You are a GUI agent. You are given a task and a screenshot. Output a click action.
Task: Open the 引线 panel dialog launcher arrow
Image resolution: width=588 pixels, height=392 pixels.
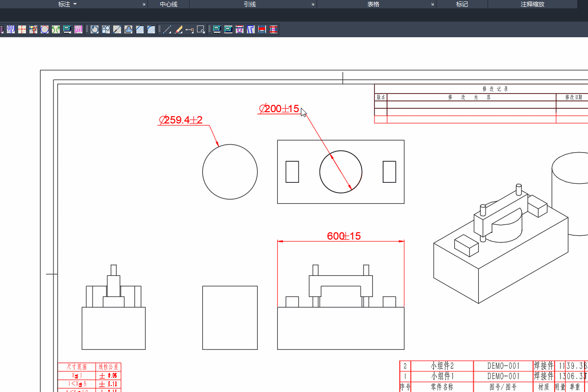pos(313,4)
